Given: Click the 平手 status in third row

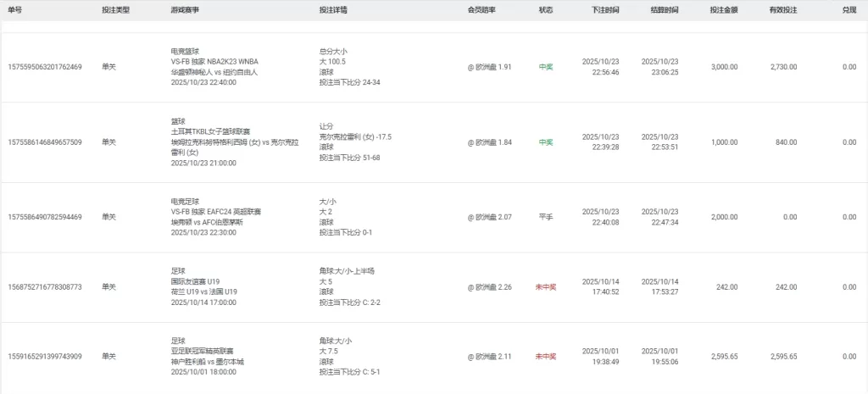Looking at the screenshot, I should click(x=546, y=217).
